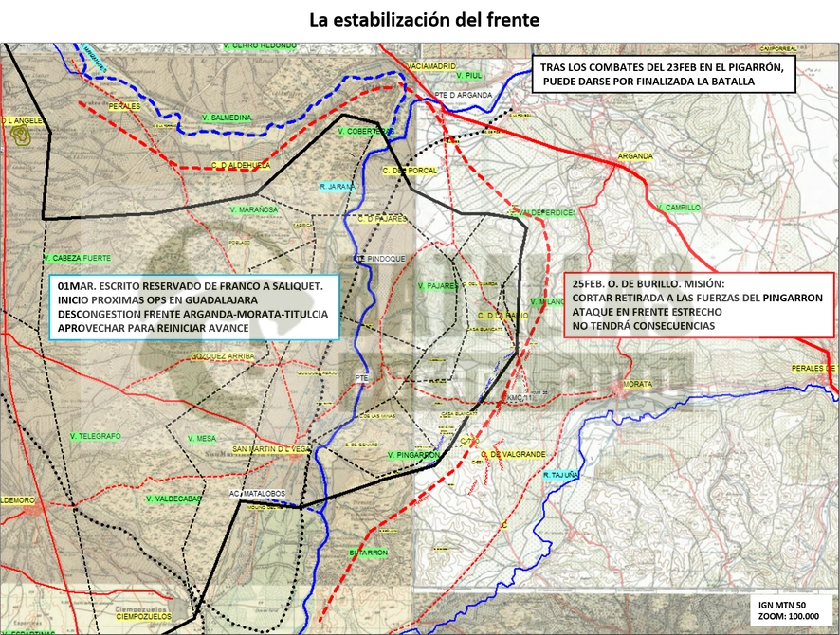Click the IGN MTN 50 zoom legend

789,610
